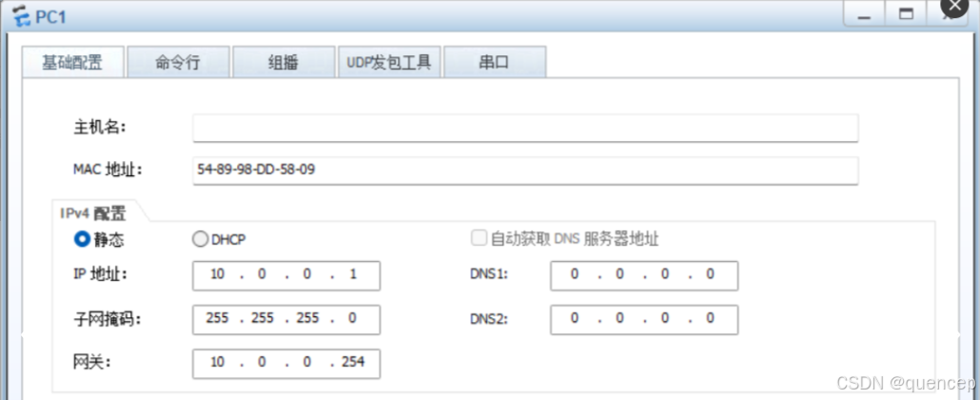Select the 静态 radio button
The image size is (980, 400).
coord(82,240)
